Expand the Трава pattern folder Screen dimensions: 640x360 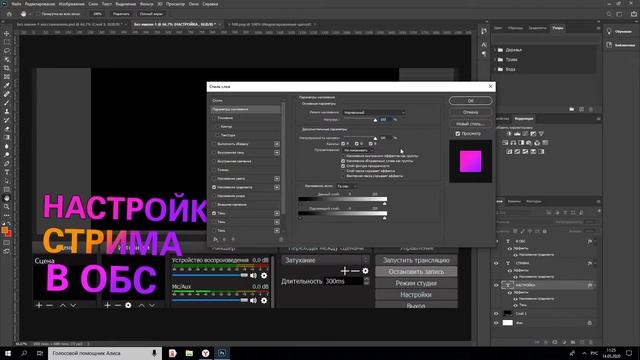pos(496,60)
